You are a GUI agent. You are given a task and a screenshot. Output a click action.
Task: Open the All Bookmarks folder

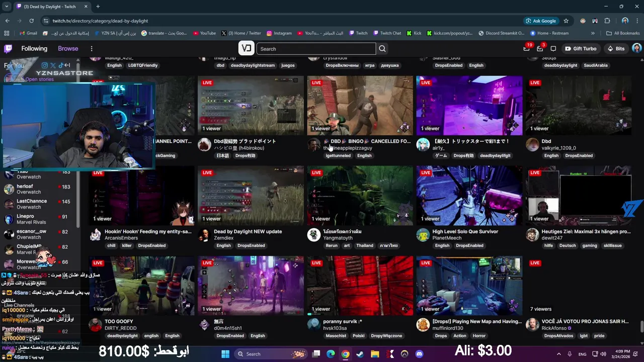(623, 33)
